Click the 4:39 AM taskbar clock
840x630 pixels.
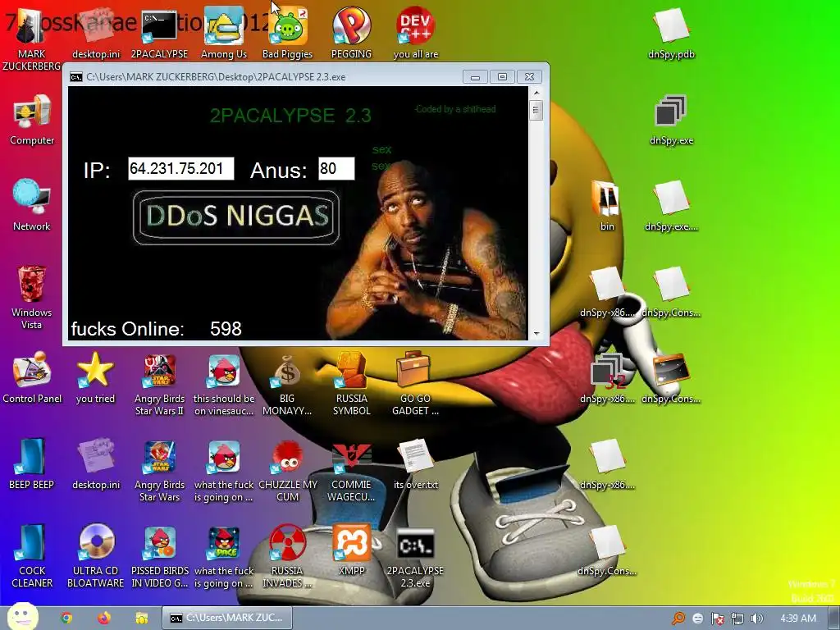[x=798, y=619]
